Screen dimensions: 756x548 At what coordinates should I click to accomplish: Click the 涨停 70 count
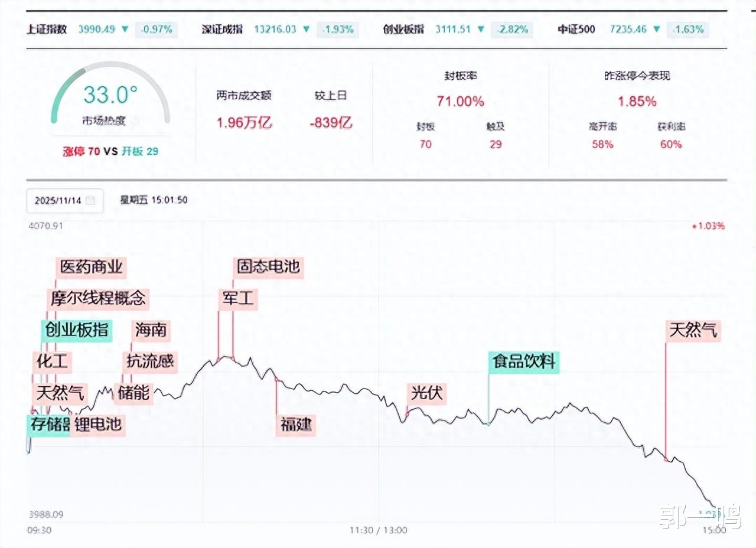81,151
